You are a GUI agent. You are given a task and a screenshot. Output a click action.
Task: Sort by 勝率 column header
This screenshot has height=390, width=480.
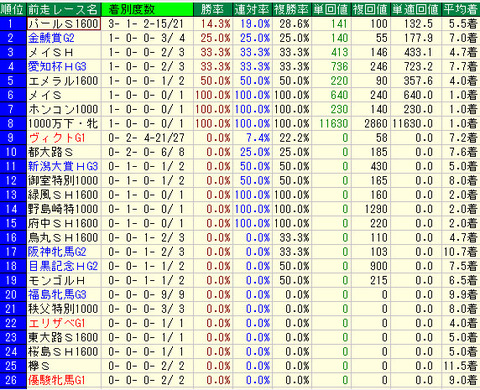(x=212, y=10)
